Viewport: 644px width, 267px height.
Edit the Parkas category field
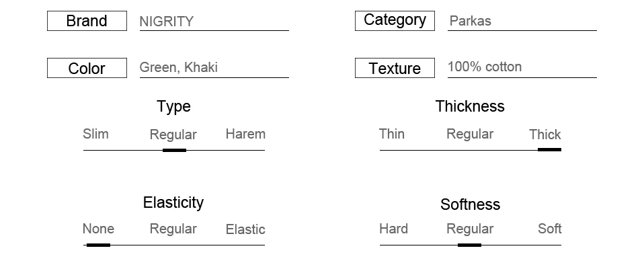click(522, 22)
